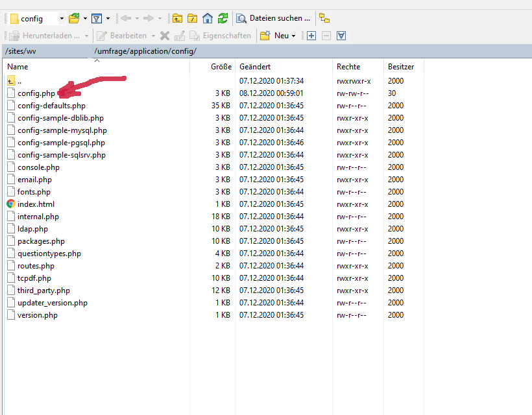This screenshot has width=532, height=415.
Task: Select version.php file
Action: point(38,315)
